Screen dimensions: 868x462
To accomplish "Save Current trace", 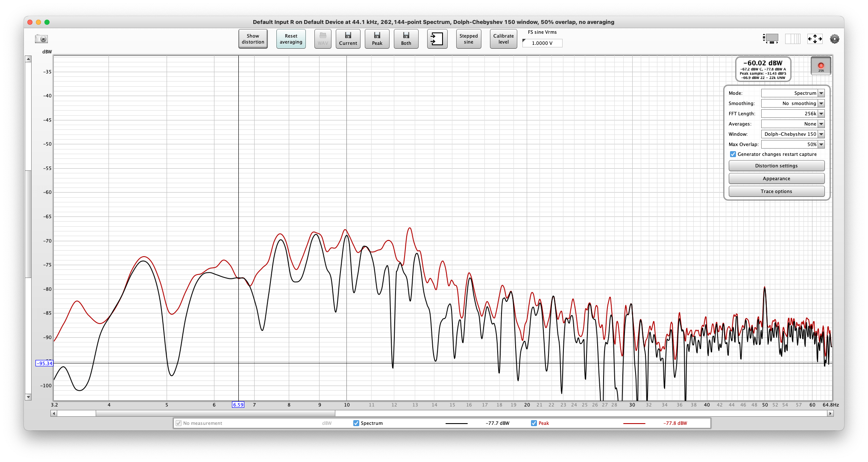I will tap(348, 39).
